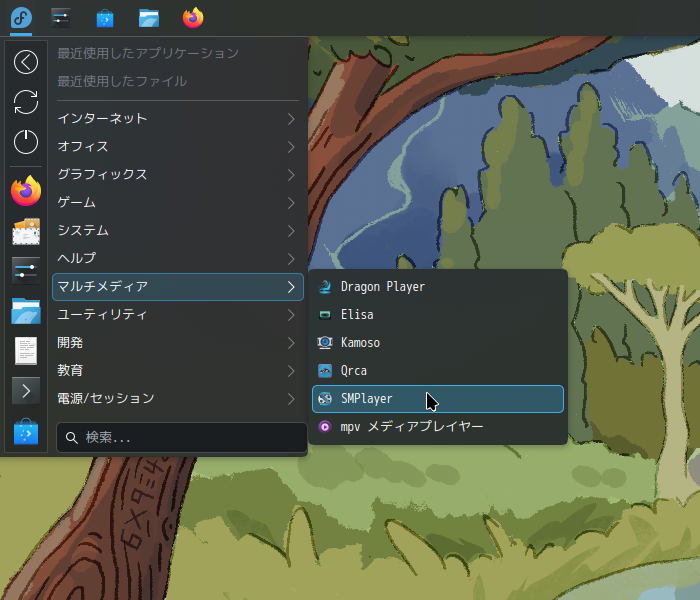Click the Dragon Player icon
Image resolution: width=700 pixels, height=600 pixels.
[325, 287]
